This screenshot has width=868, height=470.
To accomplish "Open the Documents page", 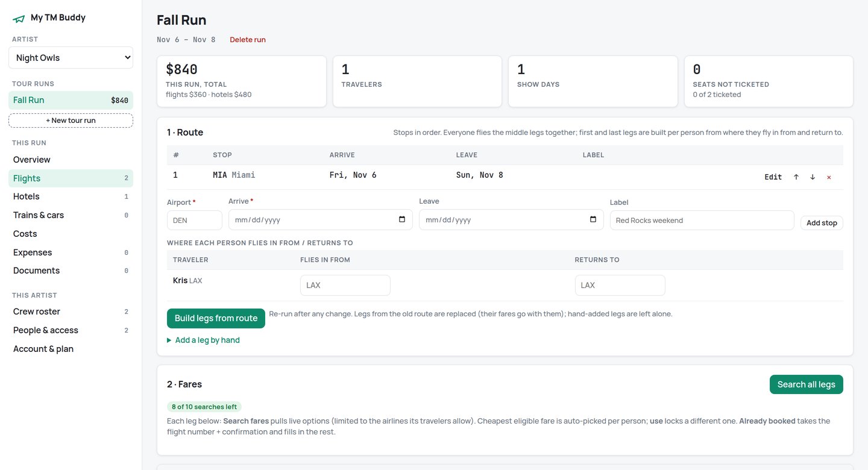I will pyautogui.click(x=71, y=271).
